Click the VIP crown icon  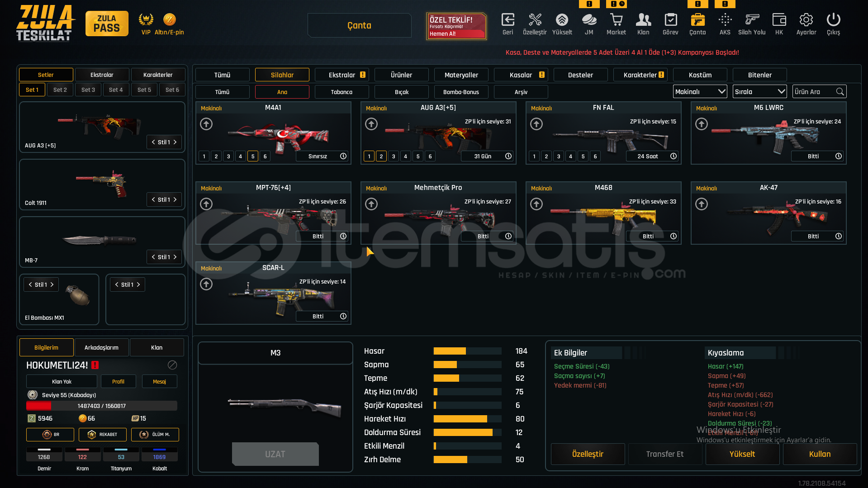coord(146,19)
